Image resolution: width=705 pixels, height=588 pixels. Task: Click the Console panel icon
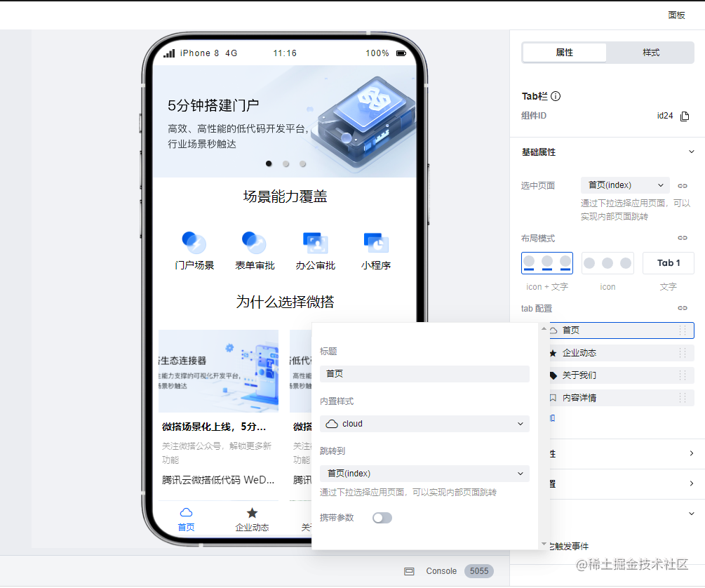[409, 571]
